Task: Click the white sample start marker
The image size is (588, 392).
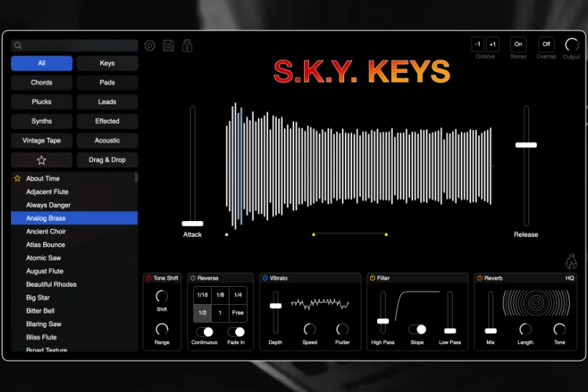Action: 227,234
